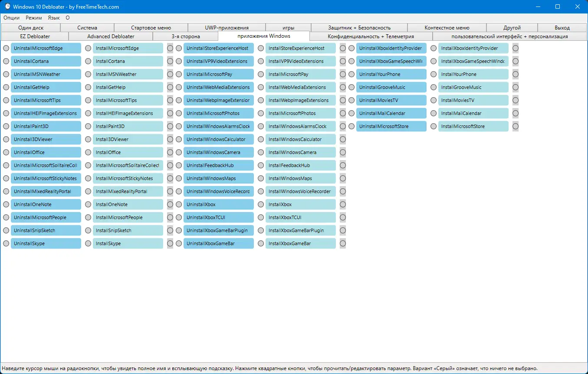
Task: Select the UninstallSkype radio button
Action: (x=6, y=243)
